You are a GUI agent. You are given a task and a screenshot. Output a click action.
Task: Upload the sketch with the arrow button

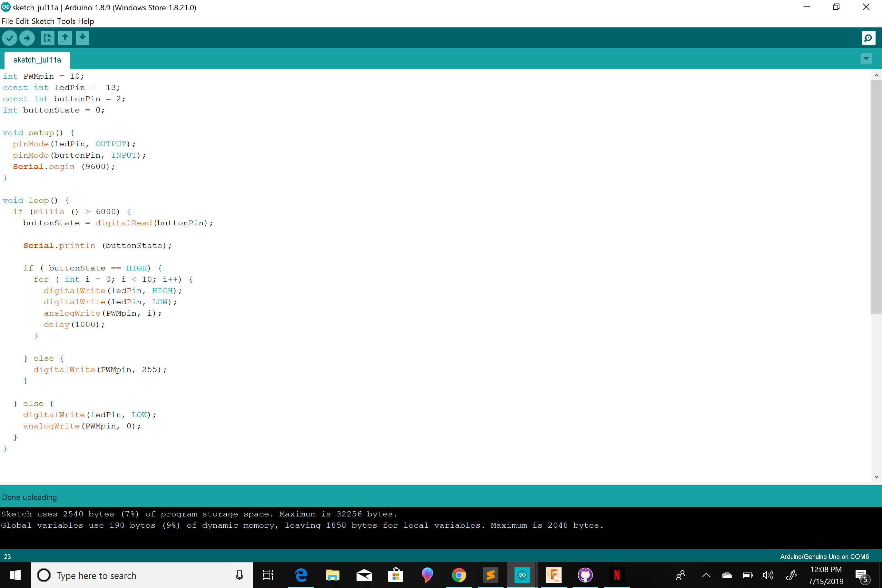click(x=27, y=38)
